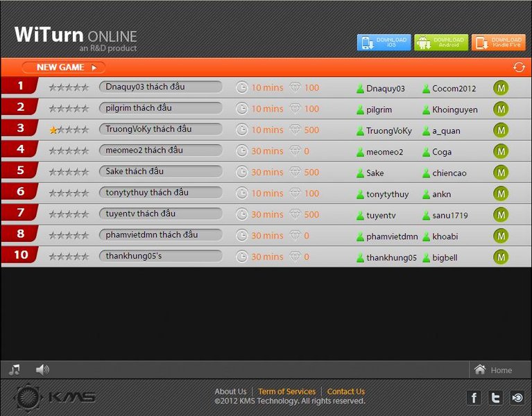Click the refresh game list icon

(x=518, y=67)
